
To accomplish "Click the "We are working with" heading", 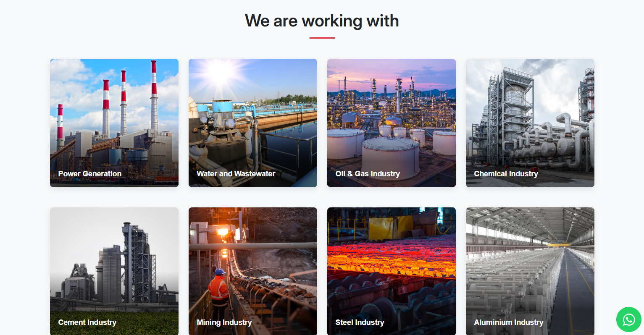I will click(322, 21).
